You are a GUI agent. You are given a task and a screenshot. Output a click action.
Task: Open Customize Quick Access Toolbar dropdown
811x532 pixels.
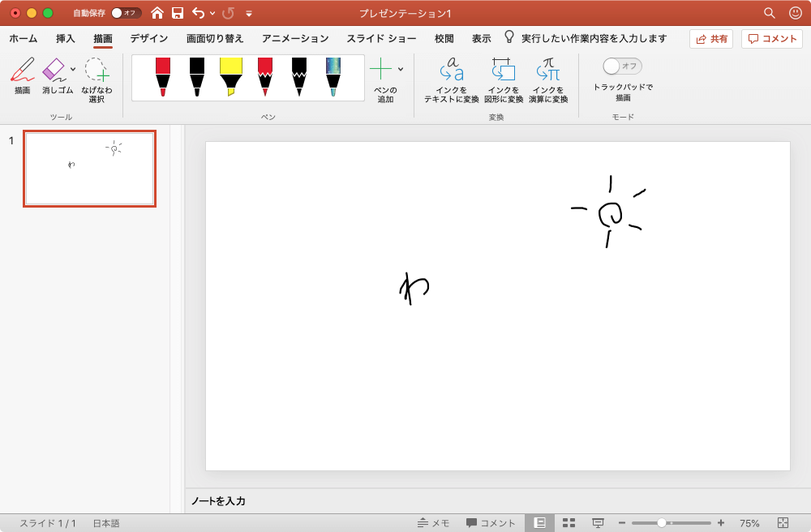pyautogui.click(x=249, y=14)
